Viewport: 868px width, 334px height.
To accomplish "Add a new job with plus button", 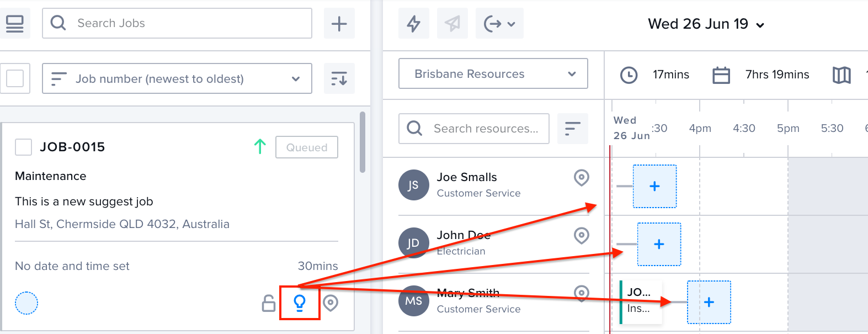I will coord(339,23).
